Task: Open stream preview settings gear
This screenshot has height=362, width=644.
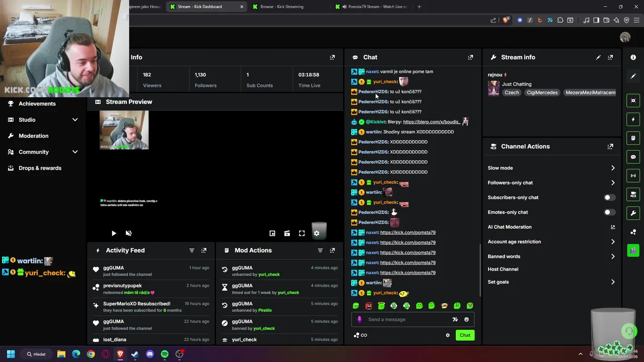Action: pyautogui.click(x=316, y=233)
